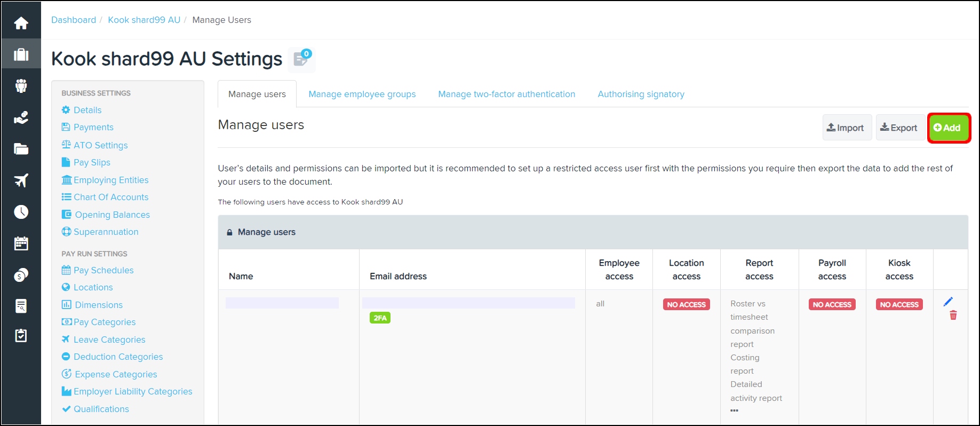Open the clock timesheets icon in sidebar
The image size is (980, 426).
click(21, 212)
